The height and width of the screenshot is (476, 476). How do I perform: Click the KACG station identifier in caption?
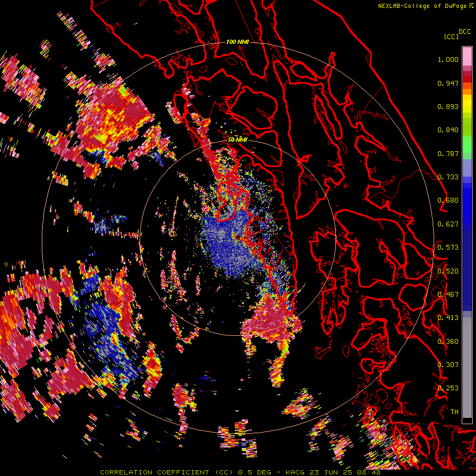(296, 472)
